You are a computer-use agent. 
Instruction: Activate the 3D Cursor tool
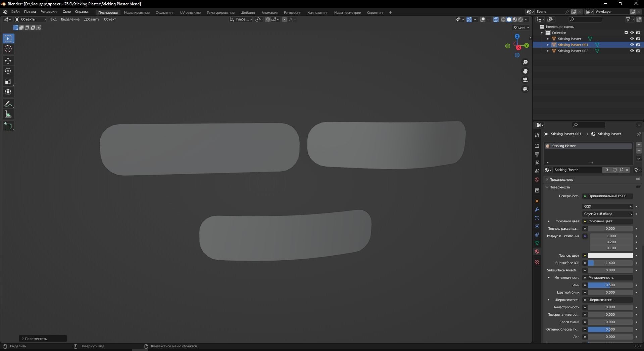click(x=8, y=49)
